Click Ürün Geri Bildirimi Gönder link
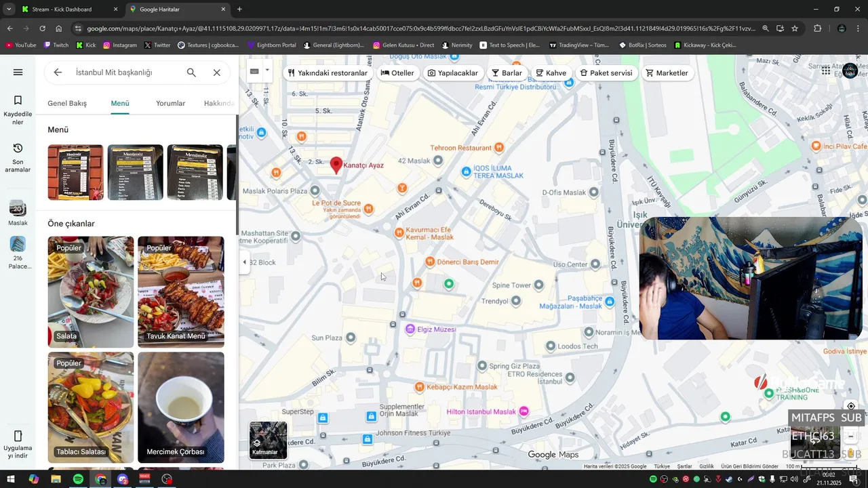The height and width of the screenshot is (488, 868). pyautogui.click(x=749, y=466)
